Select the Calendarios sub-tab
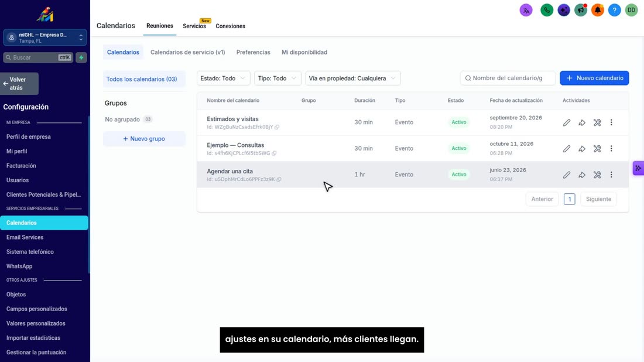Image resolution: width=644 pixels, height=362 pixels. pos(123,52)
